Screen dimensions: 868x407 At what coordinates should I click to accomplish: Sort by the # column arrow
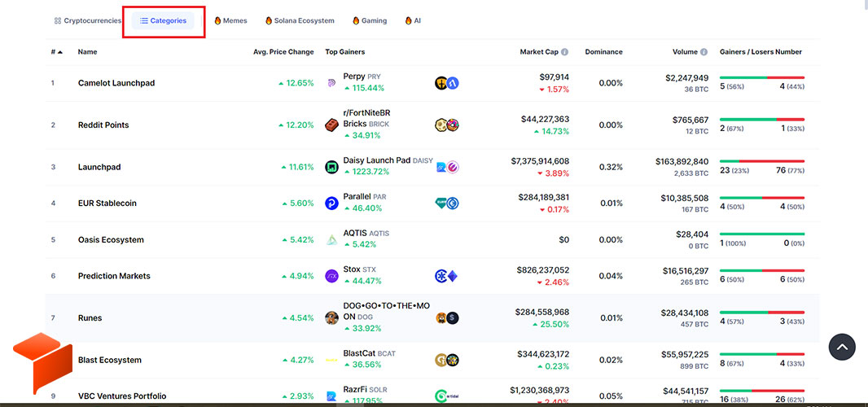click(x=59, y=52)
